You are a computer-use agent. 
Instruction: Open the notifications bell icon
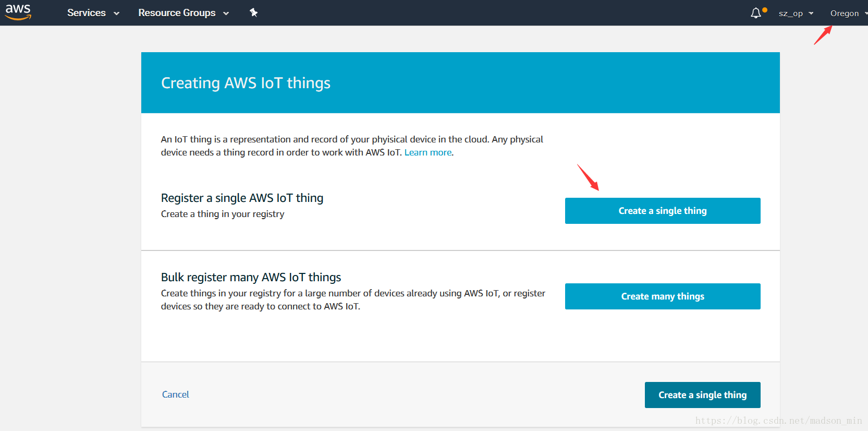point(756,13)
